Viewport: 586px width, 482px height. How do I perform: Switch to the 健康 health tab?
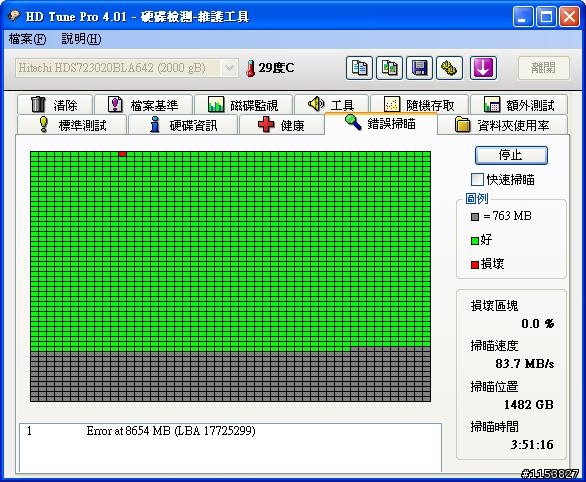click(281, 125)
